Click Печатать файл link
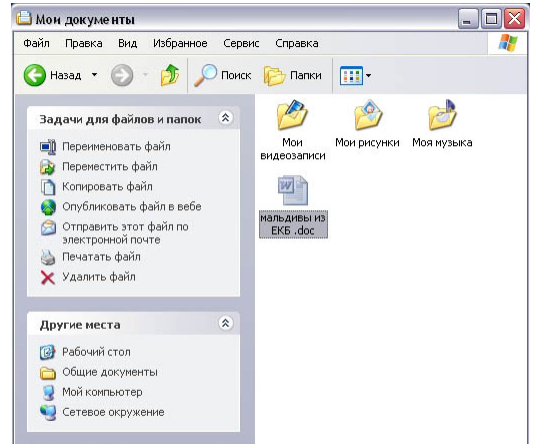The height and width of the screenshot is (444, 534). point(101,257)
